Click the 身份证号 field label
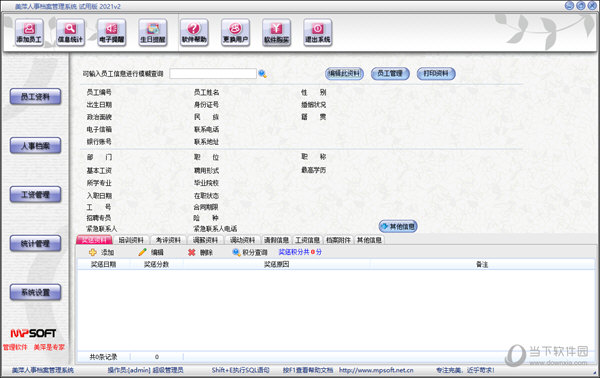Viewport: 600px width, 378px height. pyautogui.click(x=207, y=104)
